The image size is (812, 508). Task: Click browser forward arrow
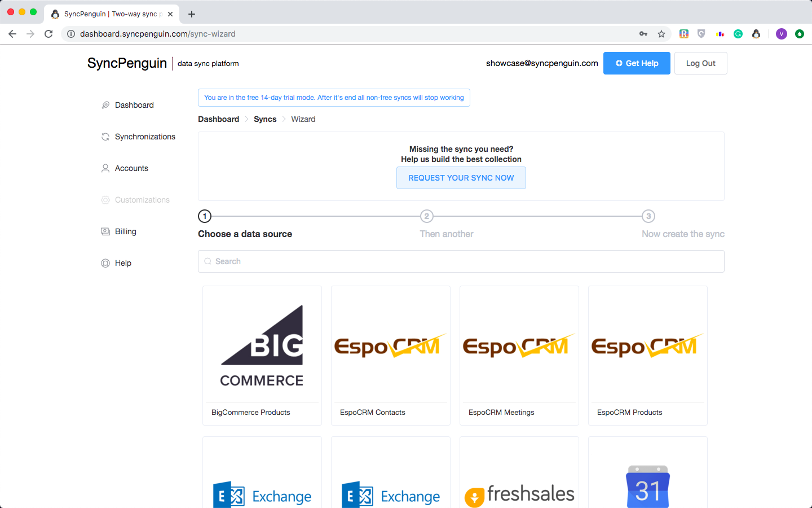coord(30,34)
